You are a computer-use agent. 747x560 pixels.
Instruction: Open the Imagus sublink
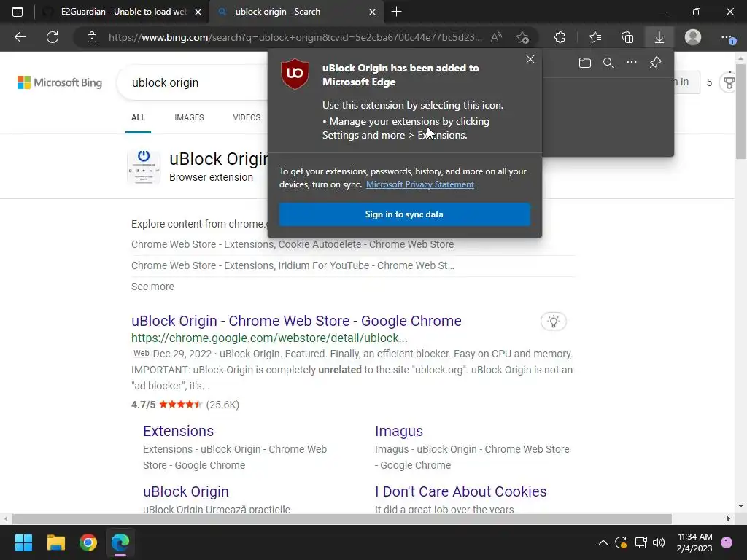399,431
